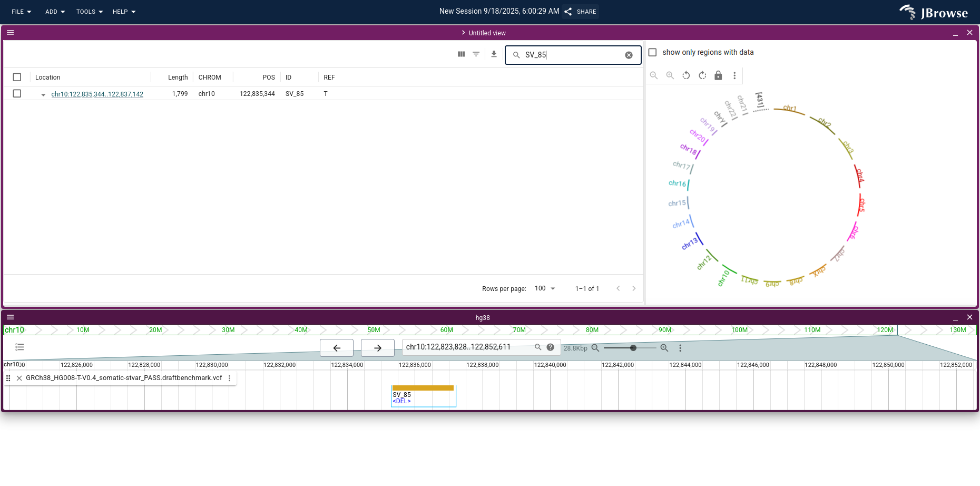Viewport: 980px width, 486px height.
Task: Sort by the REF column header
Action: point(329,77)
